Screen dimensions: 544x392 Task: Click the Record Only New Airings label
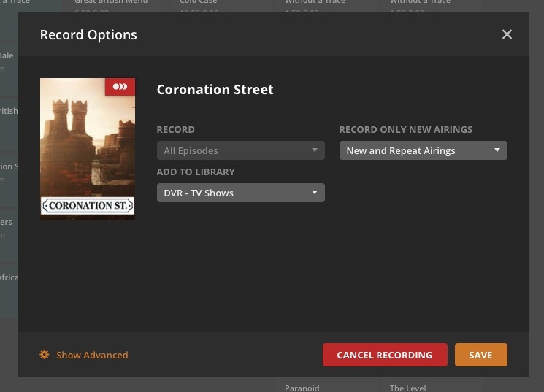click(405, 129)
